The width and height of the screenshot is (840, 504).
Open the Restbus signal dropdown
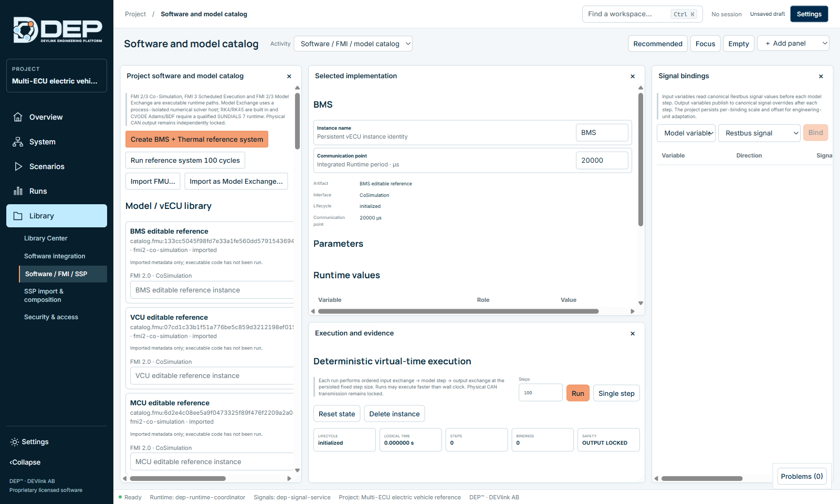(759, 133)
